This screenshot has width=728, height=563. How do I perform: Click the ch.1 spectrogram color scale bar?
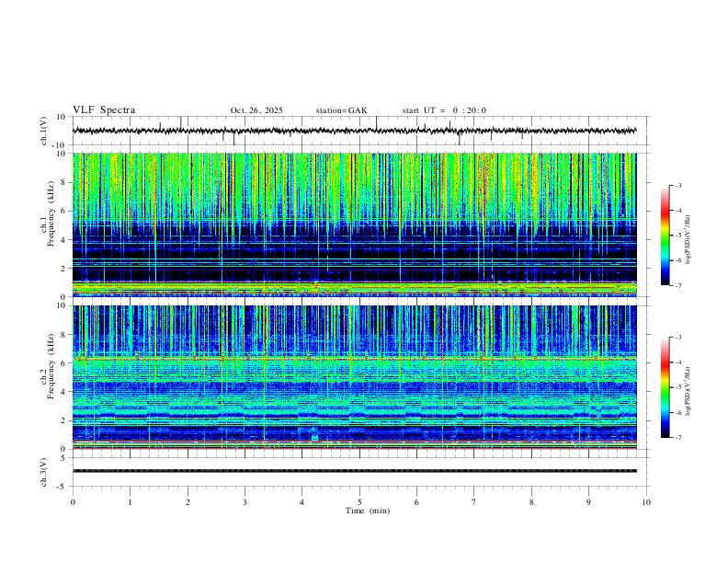665,236
